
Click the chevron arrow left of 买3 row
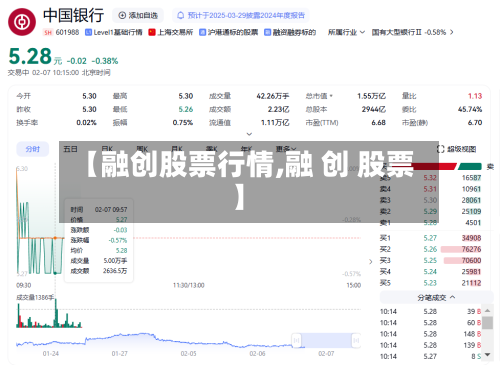coord(371,262)
